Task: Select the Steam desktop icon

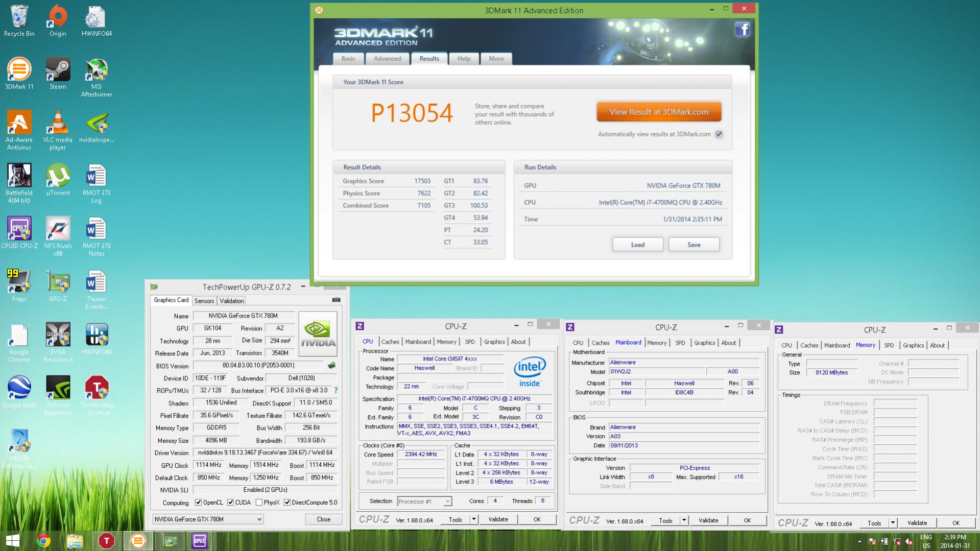Action: (58, 74)
